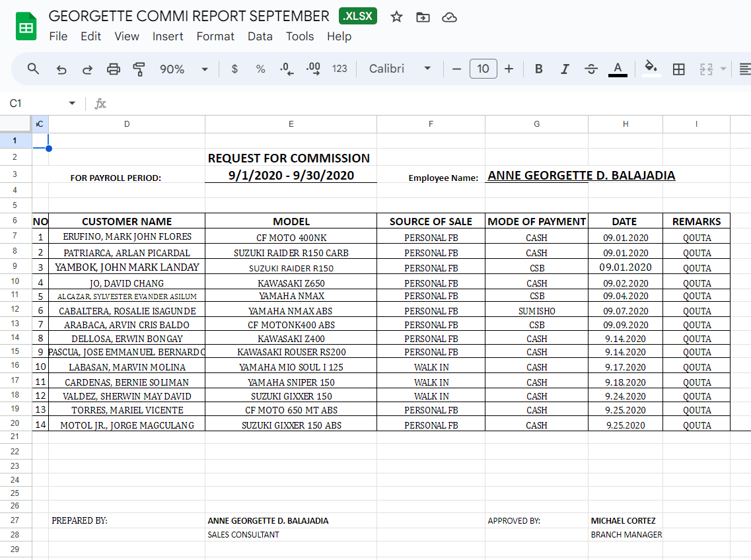Open the Insert menu
Screen dimensions: 751x560
click(168, 36)
